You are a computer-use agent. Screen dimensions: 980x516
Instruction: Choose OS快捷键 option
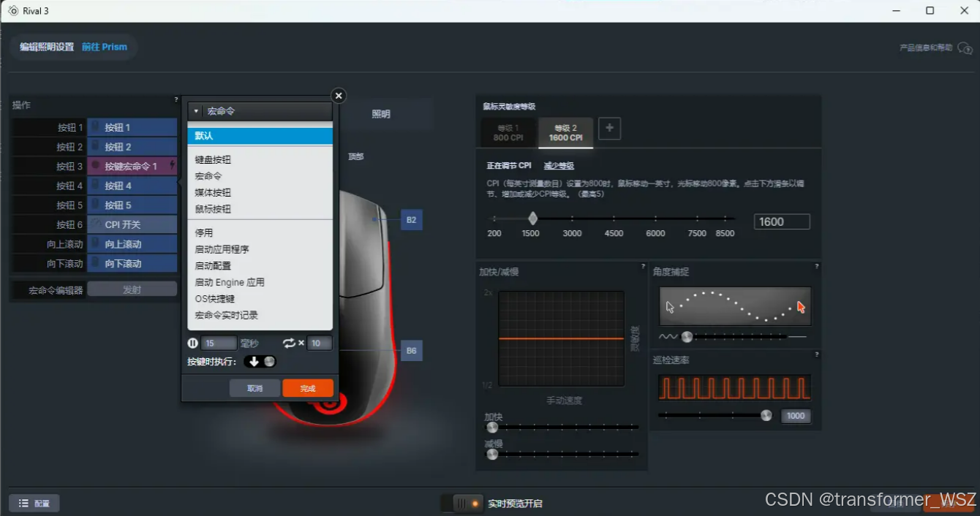(214, 299)
